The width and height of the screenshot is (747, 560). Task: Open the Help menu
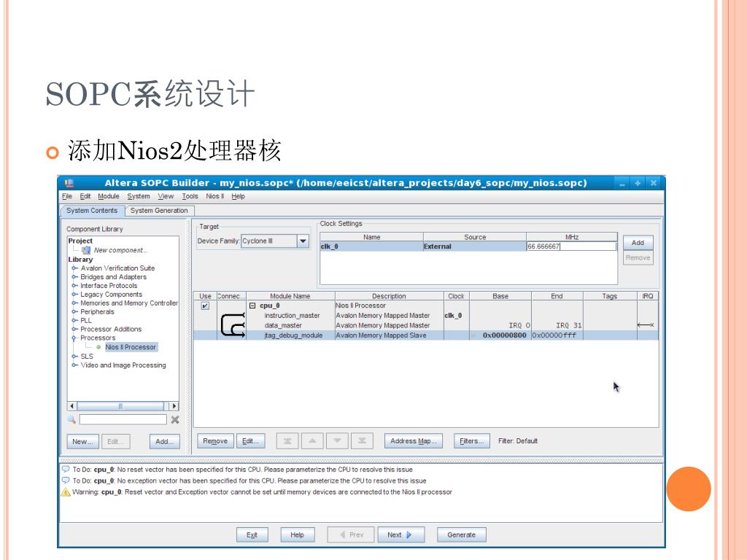click(239, 196)
